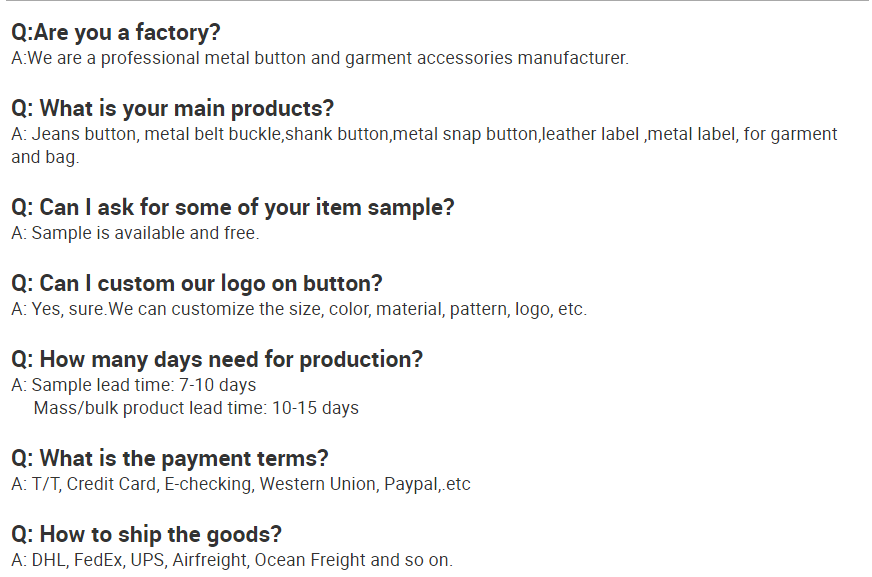This screenshot has width=872, height=577.
Task: Select the professional metal button manufacturer answer
Action: pos(320,58)
